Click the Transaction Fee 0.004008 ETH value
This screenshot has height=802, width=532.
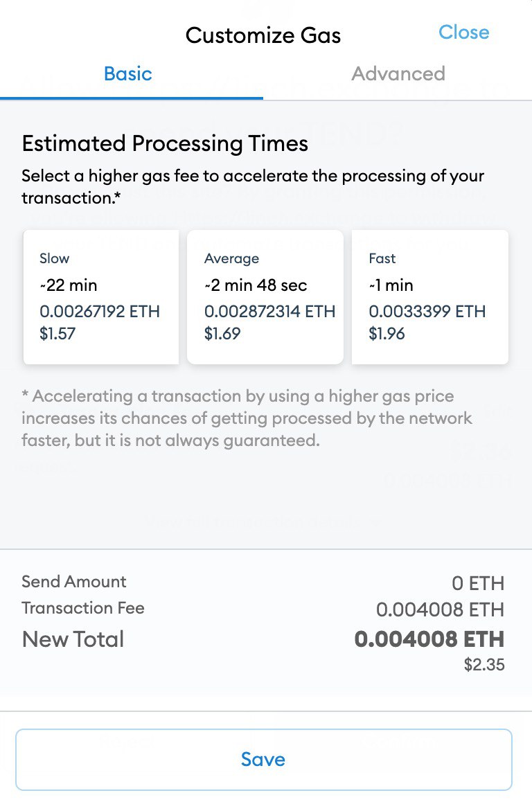(x=440, y=609)
